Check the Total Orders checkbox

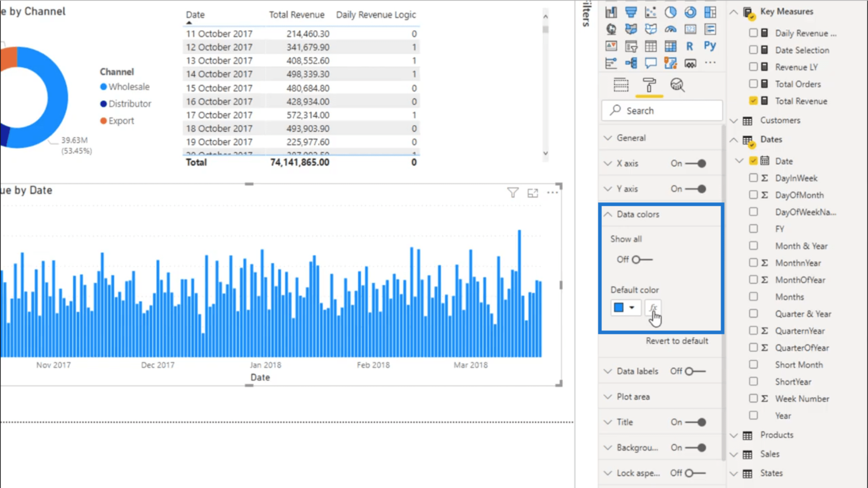pos(753,84)
